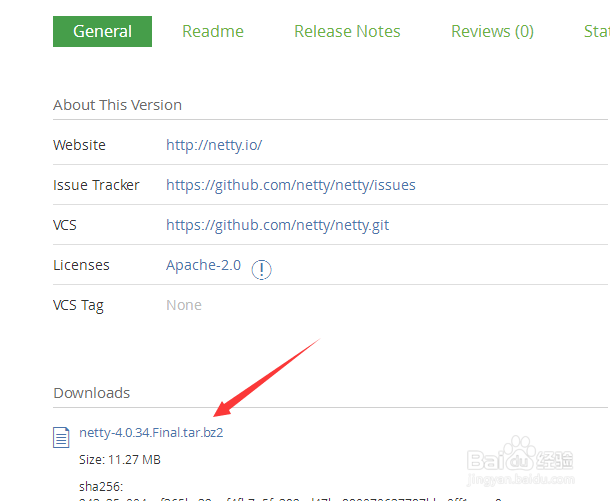Click the 'Downloads' section heading
This screenshot has height=501, width=610.
(x=91, y=393)
